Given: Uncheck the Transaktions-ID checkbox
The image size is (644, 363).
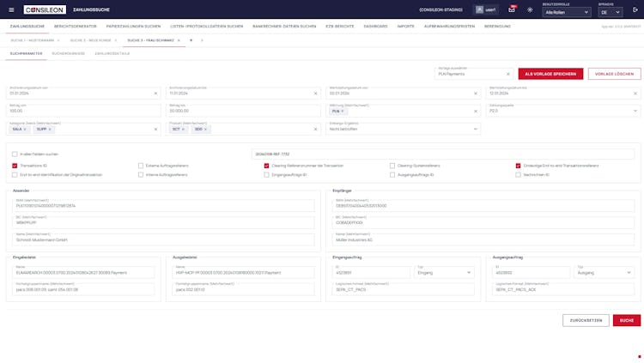Looking at the screenshot, I should [x=15, y=166].
